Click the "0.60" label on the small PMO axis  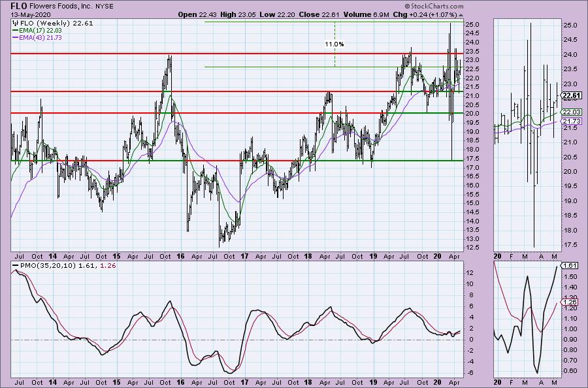(x=570, y=371)
